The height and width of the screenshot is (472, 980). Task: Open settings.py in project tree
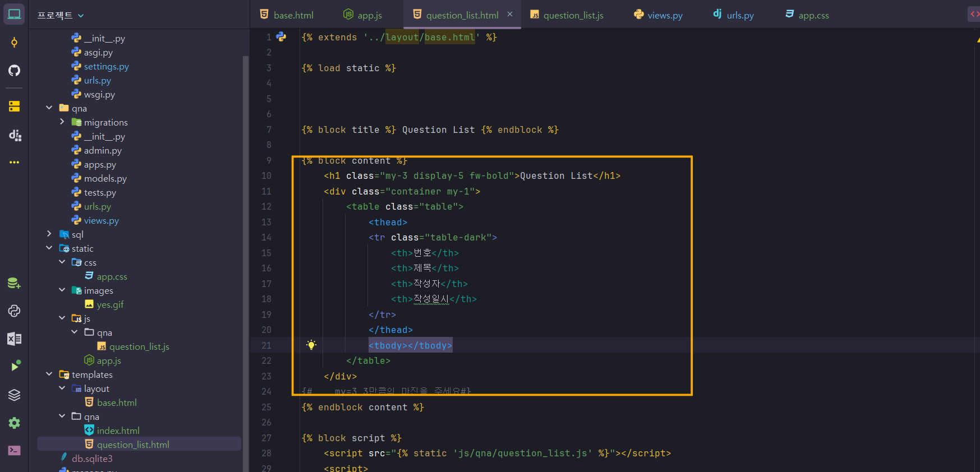click(106, 66)
